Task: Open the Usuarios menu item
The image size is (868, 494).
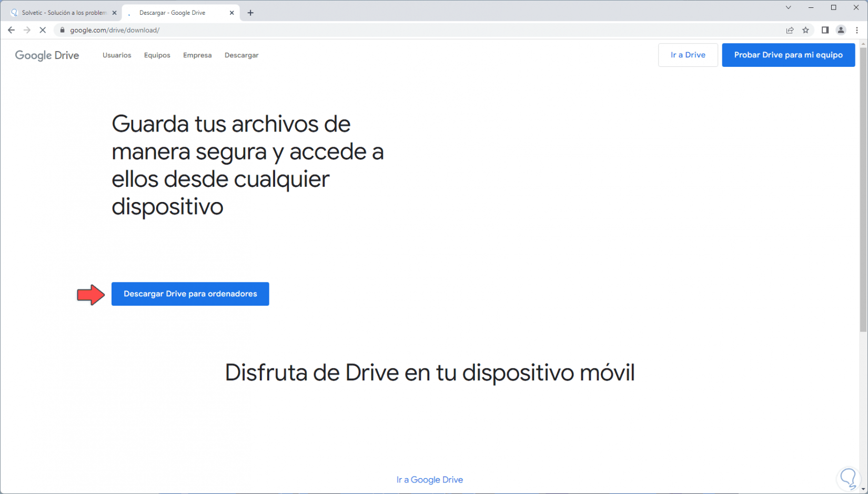Action: click(x=117, y=55)
